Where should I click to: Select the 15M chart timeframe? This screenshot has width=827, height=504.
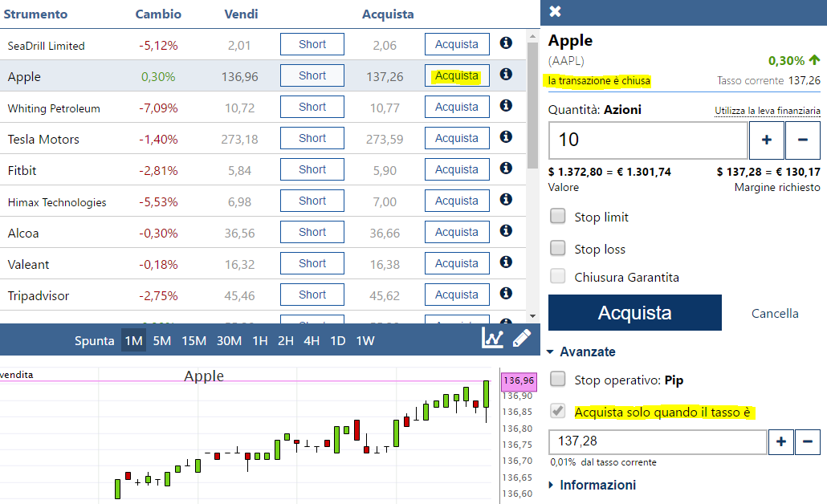click(x=194, y=341)
